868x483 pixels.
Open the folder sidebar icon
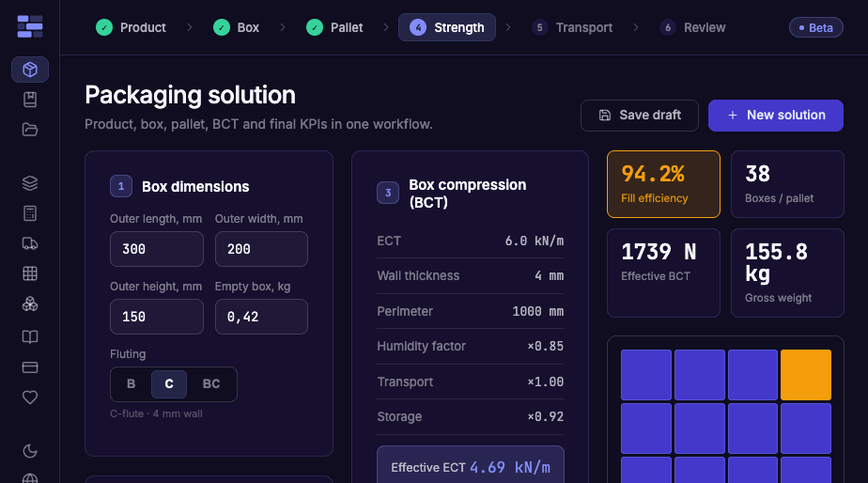pos(30,130)
